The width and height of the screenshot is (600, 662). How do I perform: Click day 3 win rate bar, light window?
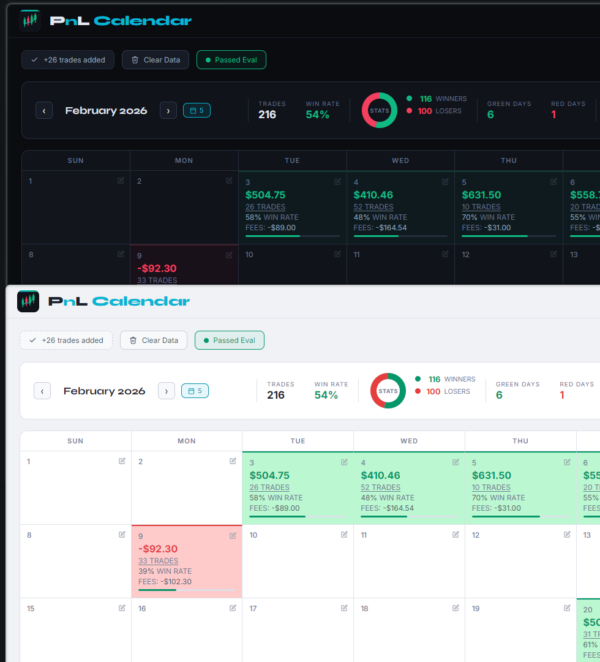[298, 516]
